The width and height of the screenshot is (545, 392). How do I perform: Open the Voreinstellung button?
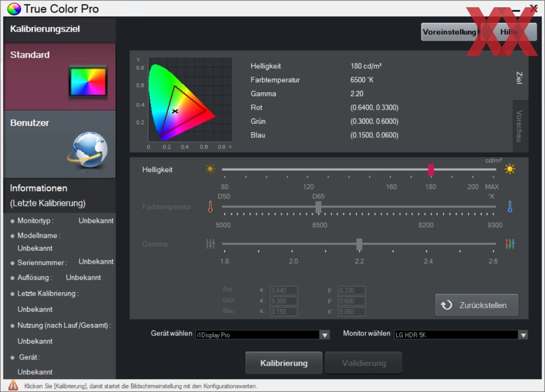click(449, 32)
